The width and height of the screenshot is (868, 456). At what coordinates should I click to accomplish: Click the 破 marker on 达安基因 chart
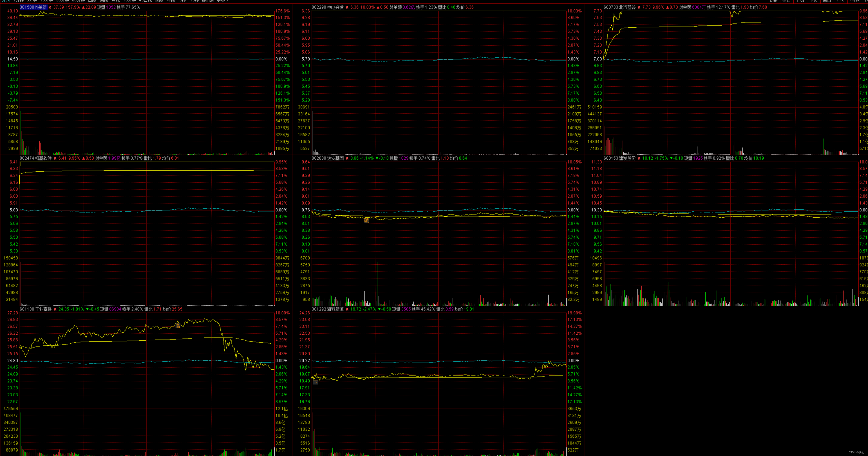(367, 220)
